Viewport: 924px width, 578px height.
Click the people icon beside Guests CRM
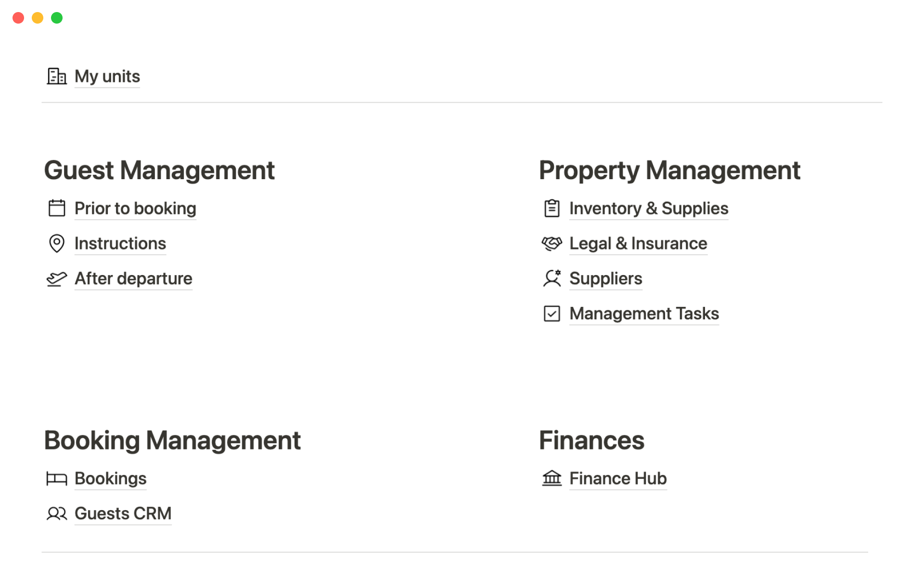(57, 513)
